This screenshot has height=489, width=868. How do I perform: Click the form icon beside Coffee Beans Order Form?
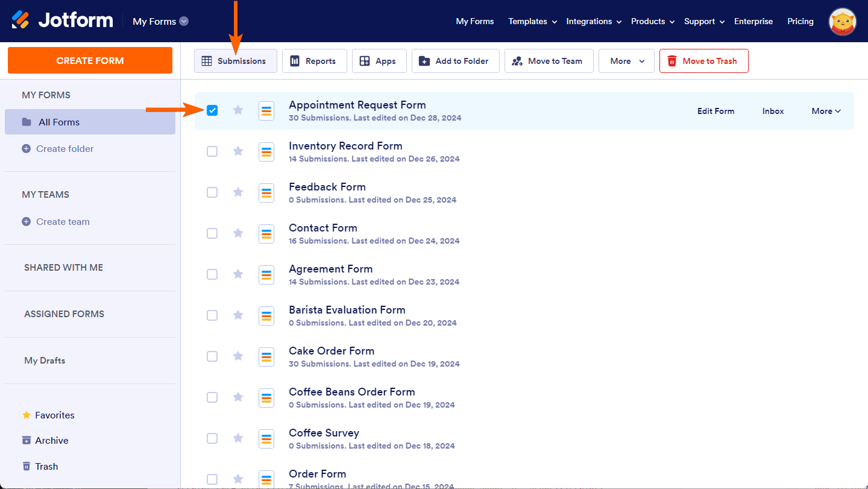click(x=266, y=398)
